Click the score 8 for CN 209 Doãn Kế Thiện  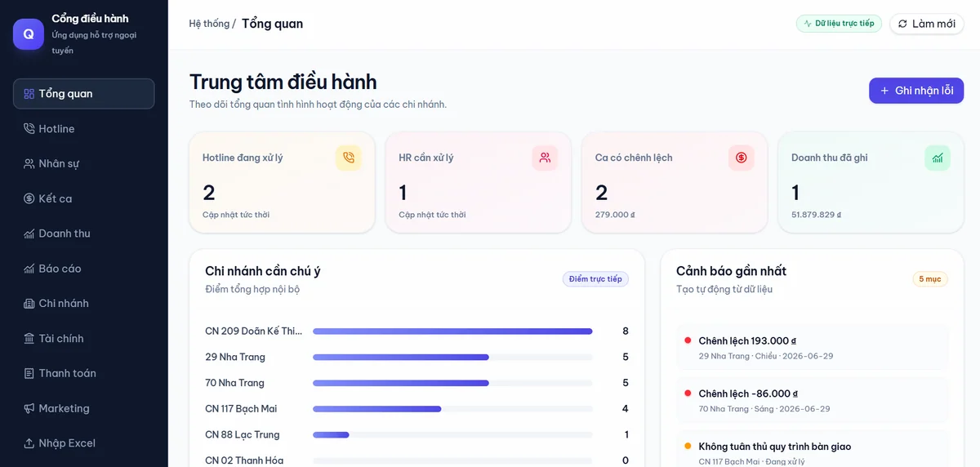tap(626, 331)
